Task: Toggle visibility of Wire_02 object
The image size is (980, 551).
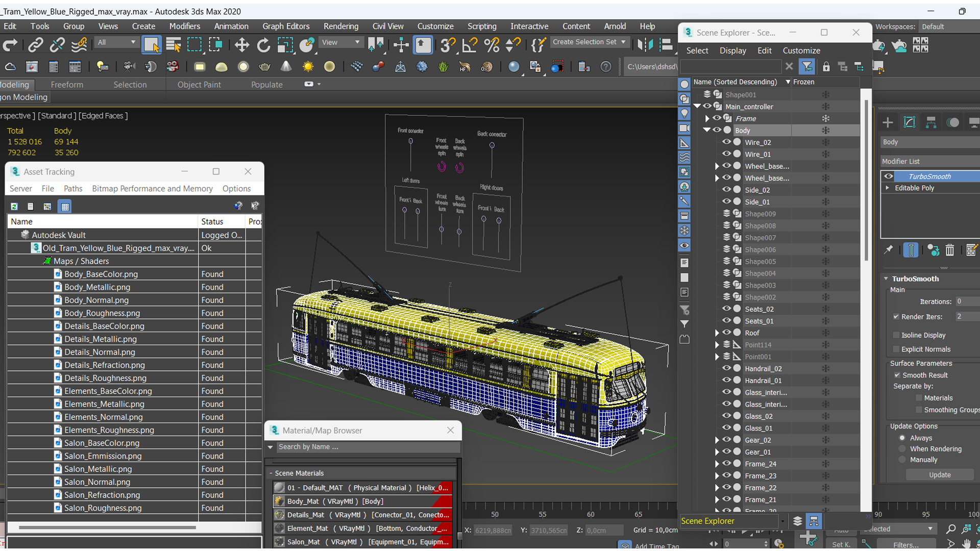Action: tap(727, 142)
